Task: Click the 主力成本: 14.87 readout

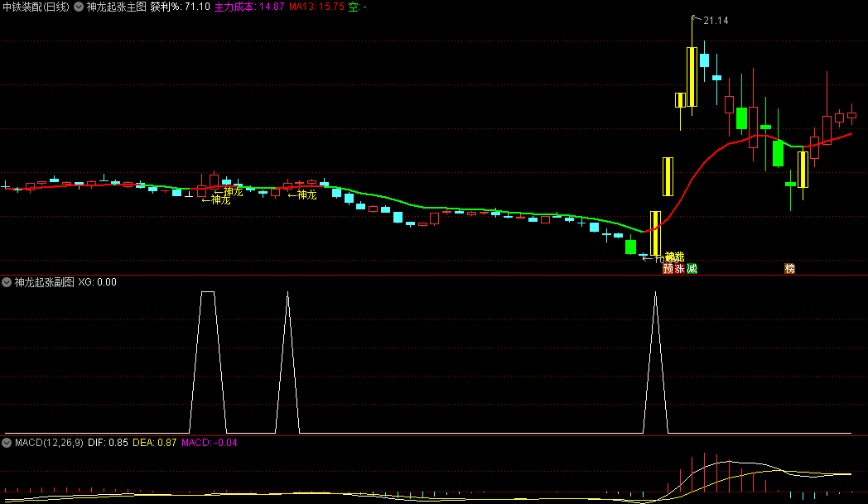Action: (249, 7)
